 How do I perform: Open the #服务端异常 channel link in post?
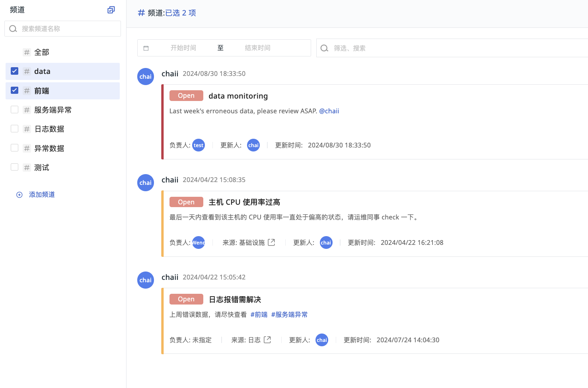point(289,314)
